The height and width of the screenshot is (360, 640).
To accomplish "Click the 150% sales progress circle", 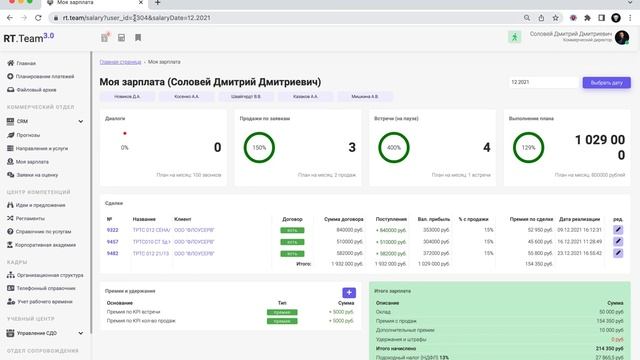I will tap(259, 147).
